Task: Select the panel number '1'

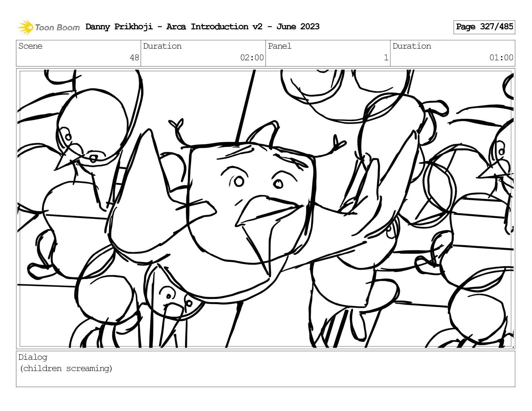Action: tap(386, 58)
